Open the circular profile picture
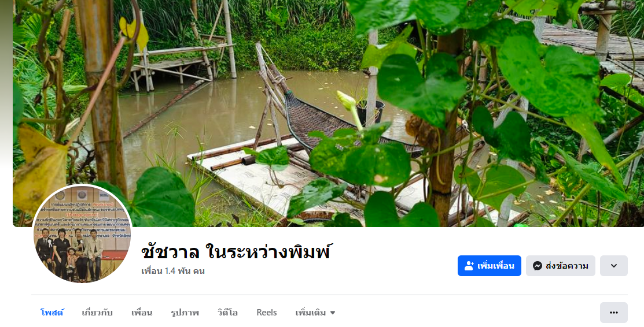Viewport: 644px width, 327px height. (x=82, y=233)
